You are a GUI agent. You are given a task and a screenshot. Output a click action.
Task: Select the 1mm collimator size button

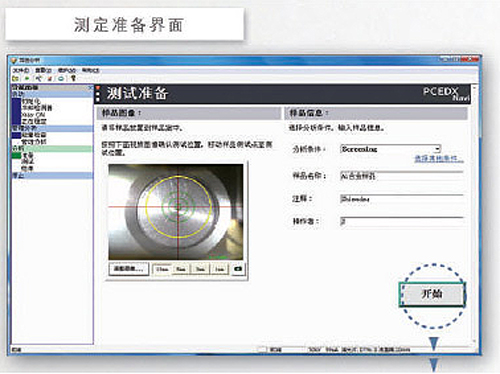(x=219, y=269)
